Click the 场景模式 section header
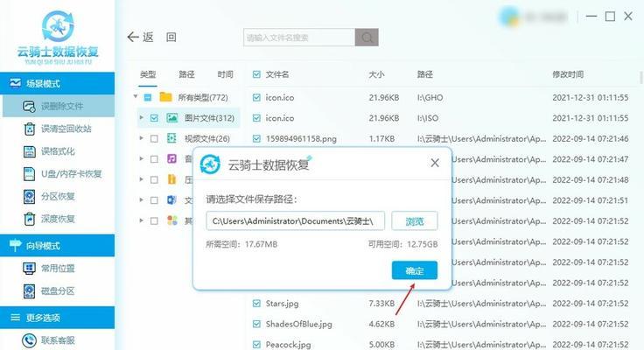Image resolution: width=644 pixels, height=350 pixels. tap(57, 83)
